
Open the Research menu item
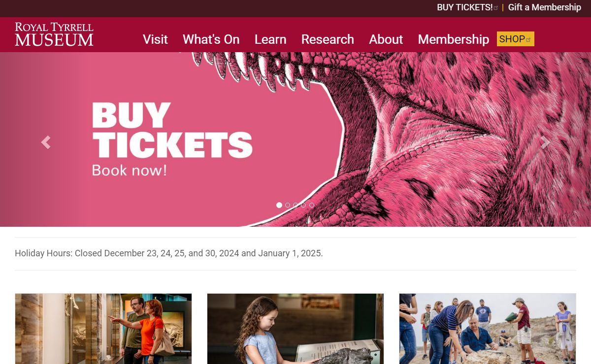(x=328, y=39)
